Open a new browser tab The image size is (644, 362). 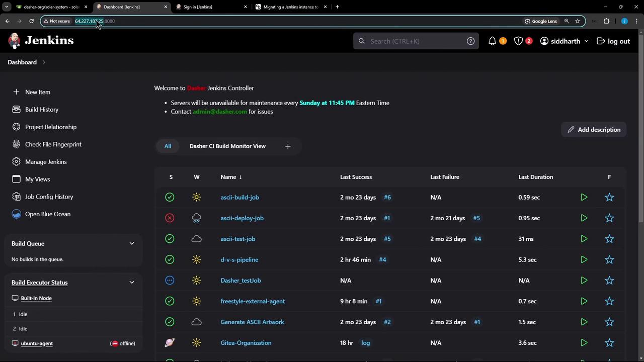click(337, 7)
